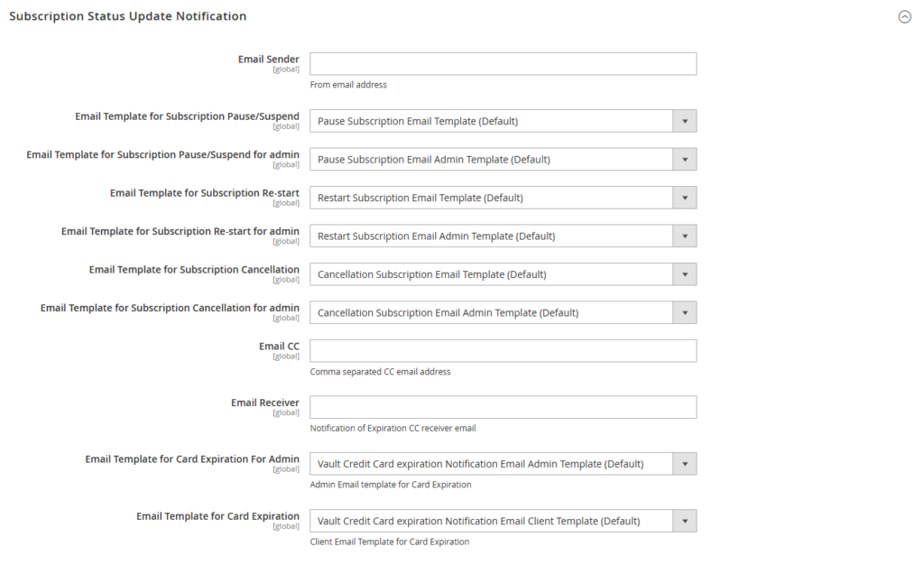Focus the Email Receiver text box
Image resolution: width=924 pixels, height=565 pixels.
(x=503, y=407)
